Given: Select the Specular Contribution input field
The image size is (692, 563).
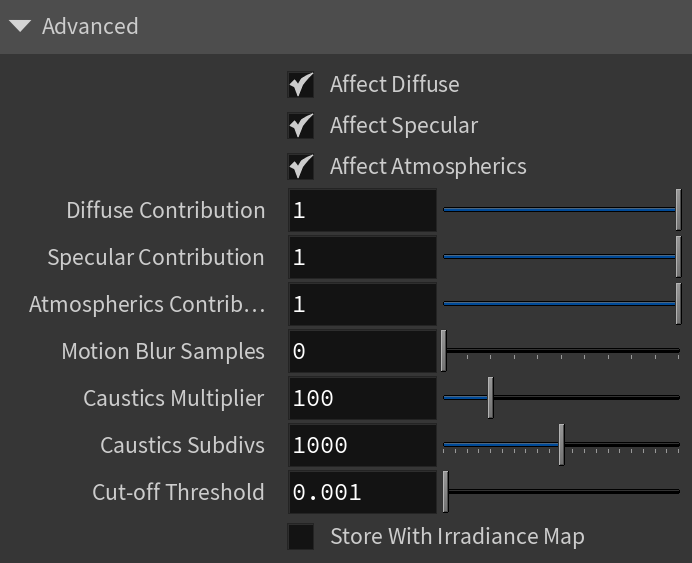Looking at the screenshot, I should [x=362, y=257].
